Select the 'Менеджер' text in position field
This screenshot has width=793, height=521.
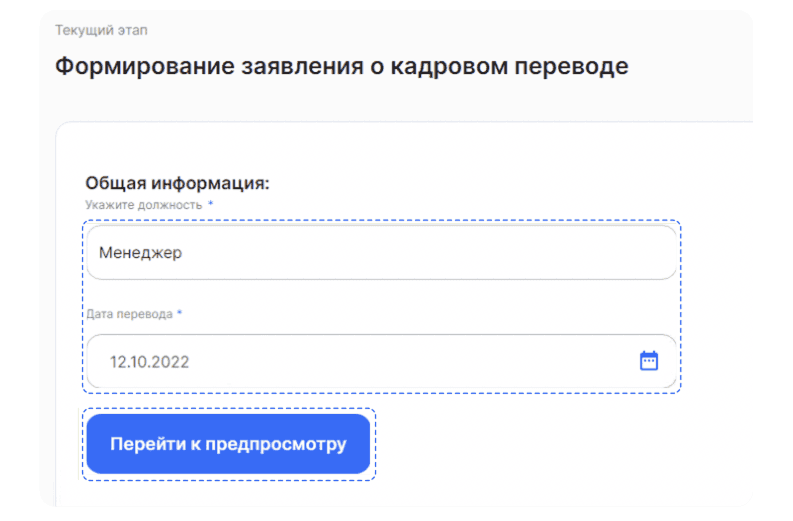141,252
